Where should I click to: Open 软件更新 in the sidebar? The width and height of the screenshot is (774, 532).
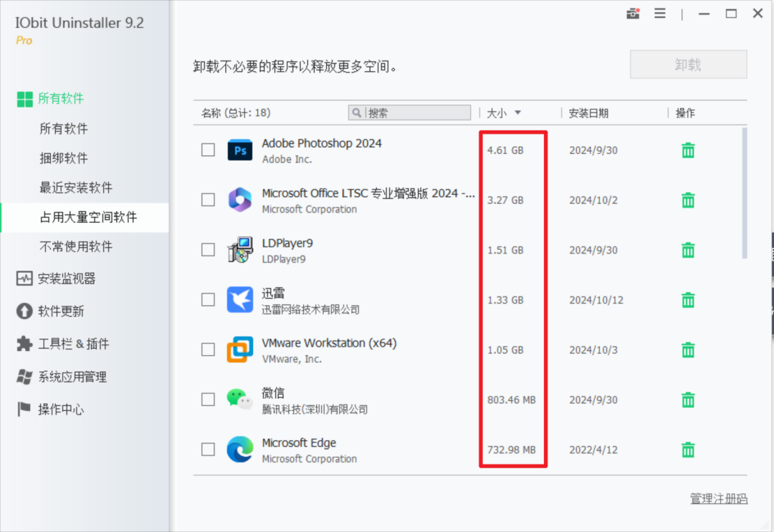tap(50, 311)
